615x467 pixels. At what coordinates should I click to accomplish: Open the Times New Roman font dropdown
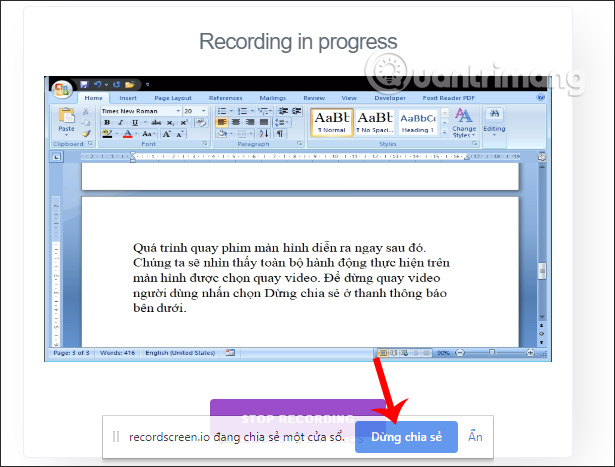(x=178, y=111)
